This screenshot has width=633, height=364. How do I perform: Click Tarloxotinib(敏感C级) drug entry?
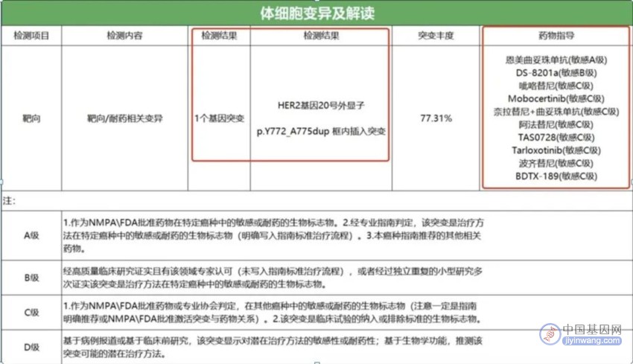(x=556, y=150)
